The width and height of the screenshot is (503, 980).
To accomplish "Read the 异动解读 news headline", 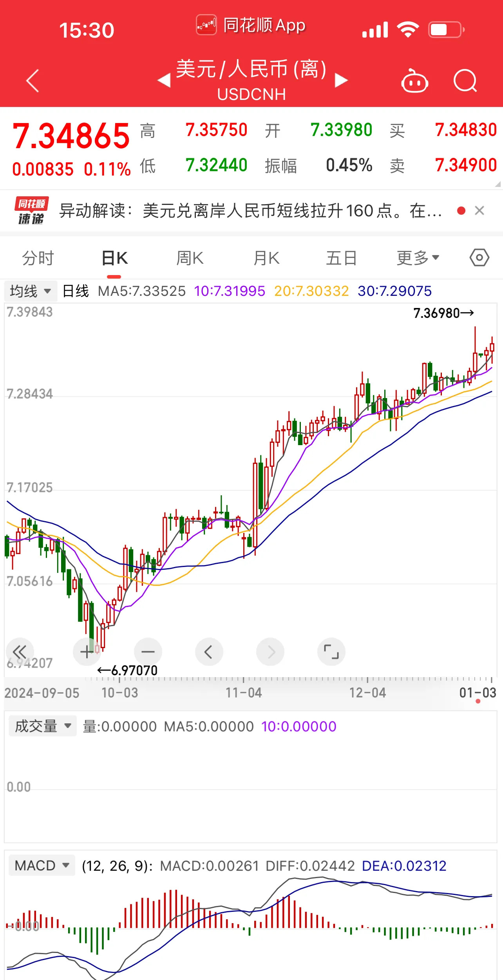I will pos(251,211).
